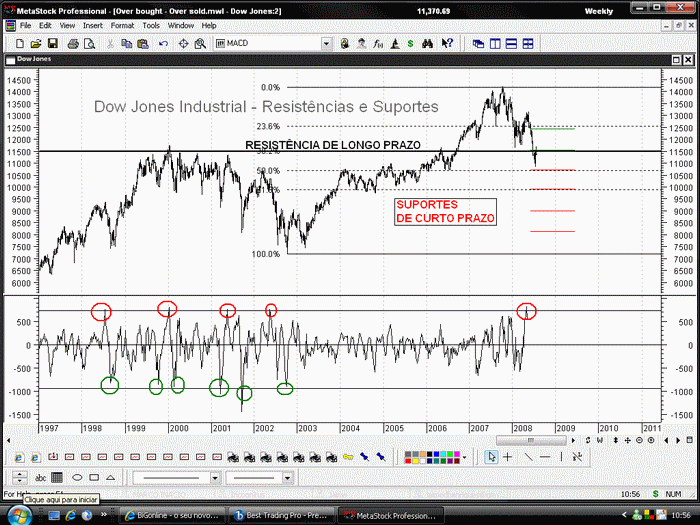The height and width of the screenshot is (525, 700).
Task: Select the 'SUPORTES DE CURTO PRAZO' text box
Action: click(446, 212)
